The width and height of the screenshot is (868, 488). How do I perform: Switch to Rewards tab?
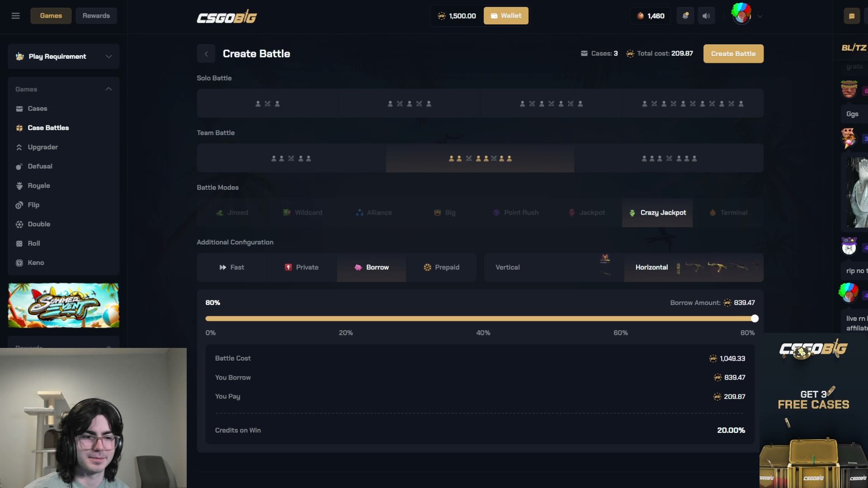pyautogui.click(x=96, y=16)
